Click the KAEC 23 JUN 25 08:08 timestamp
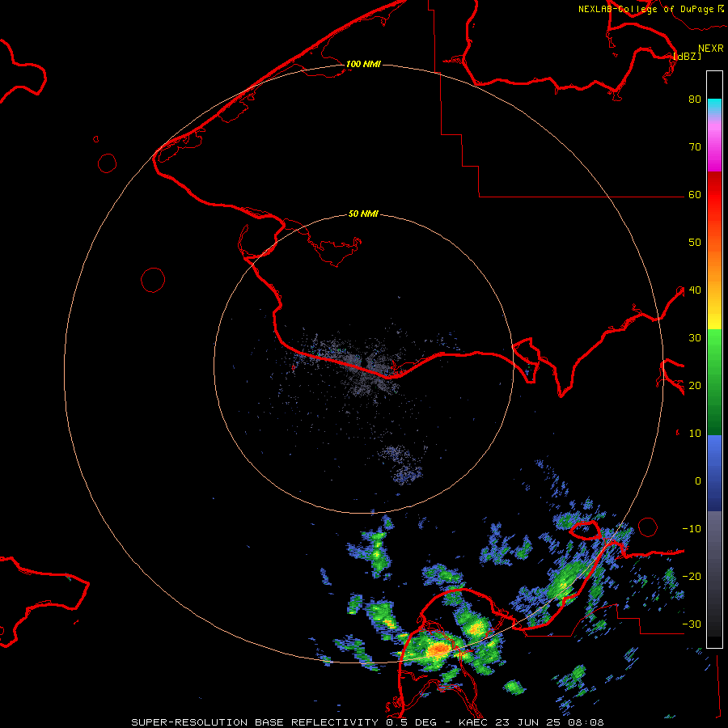Image resolution: width=728 pixels, height=728 pixels. pyautogui.click(x=531, y=722)
